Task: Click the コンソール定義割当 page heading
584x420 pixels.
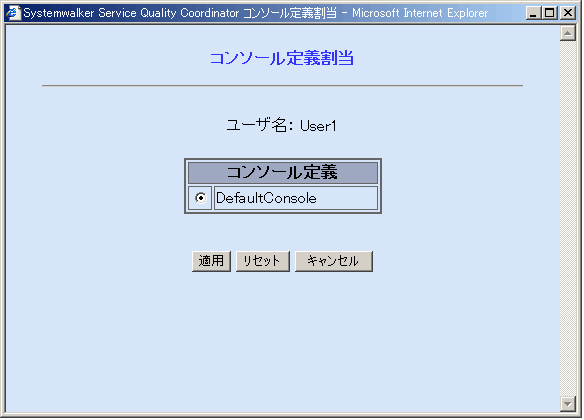Action: point(282,58)
